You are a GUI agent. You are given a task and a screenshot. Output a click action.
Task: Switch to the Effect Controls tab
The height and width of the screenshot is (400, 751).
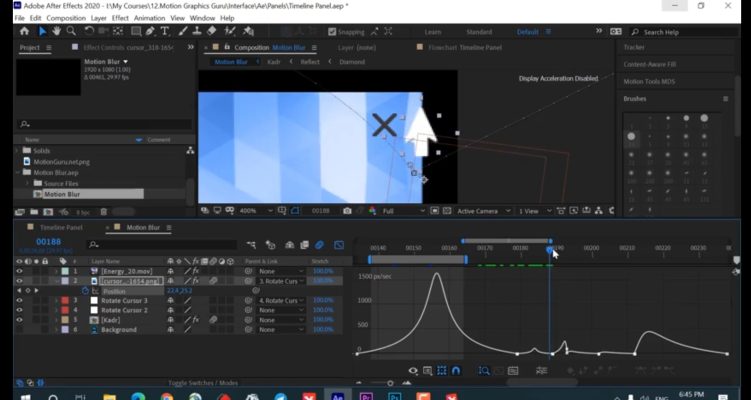click(x=128, y=47)
